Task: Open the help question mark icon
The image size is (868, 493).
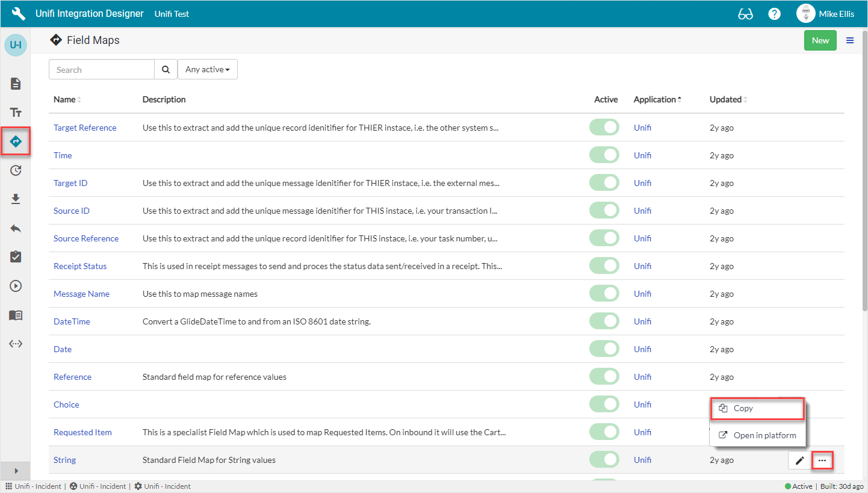Action: pyautogui.click(x=775, y=14)
